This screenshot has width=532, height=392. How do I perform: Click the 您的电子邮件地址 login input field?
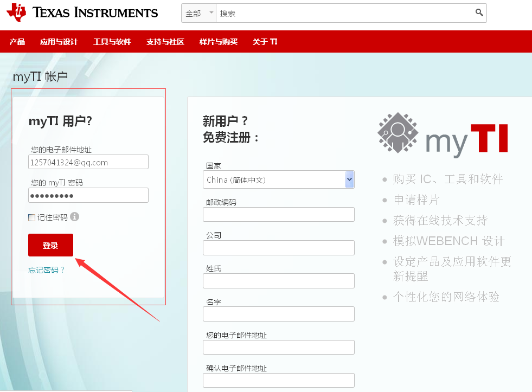88,162
